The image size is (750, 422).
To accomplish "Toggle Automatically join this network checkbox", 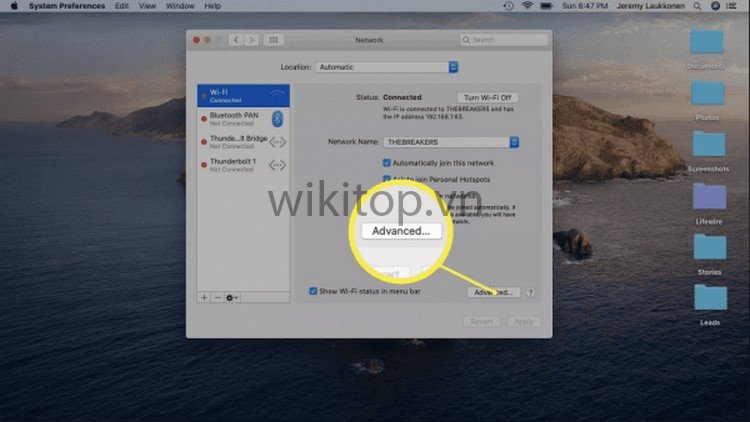I will 387,162.
